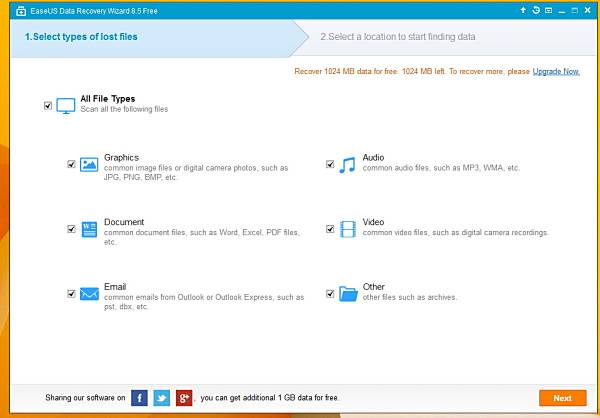Click the Video film strip icon

point(348,229)
